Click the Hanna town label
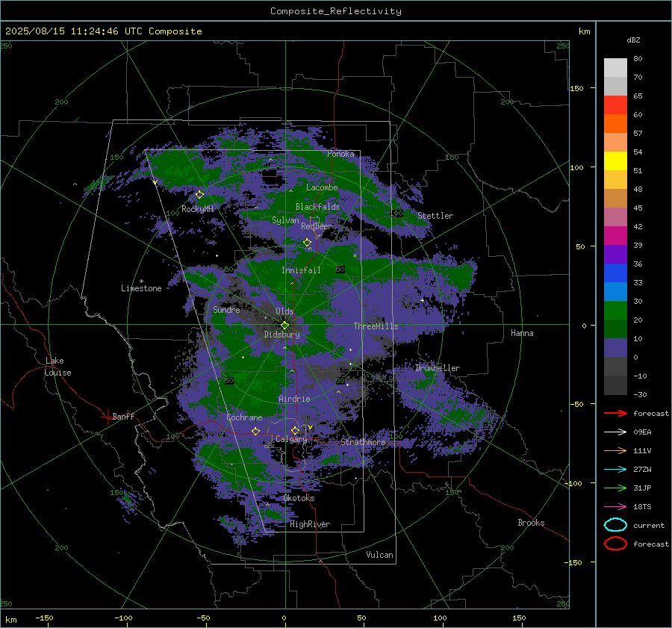Screen dimensions: 672x628 tap(522, 333)
